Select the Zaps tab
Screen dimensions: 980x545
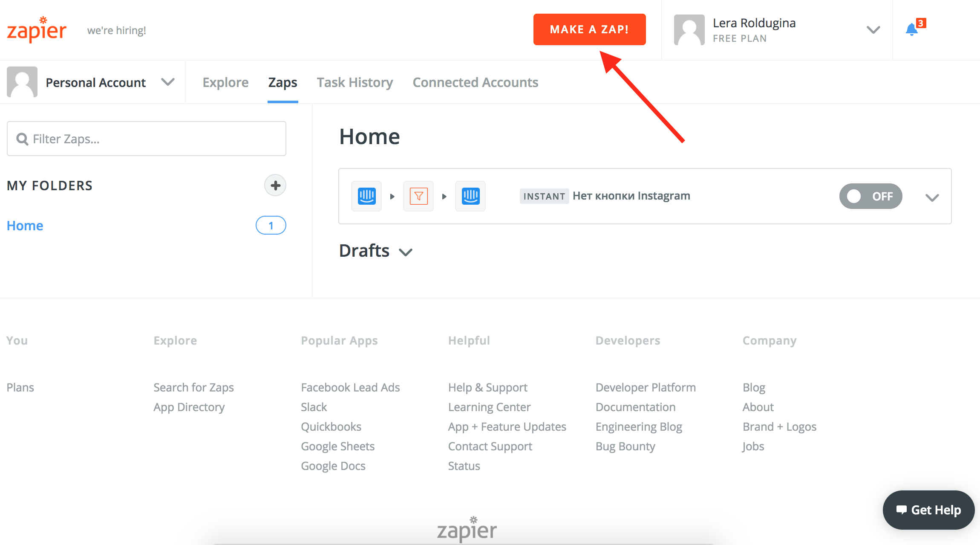[282, 82]
